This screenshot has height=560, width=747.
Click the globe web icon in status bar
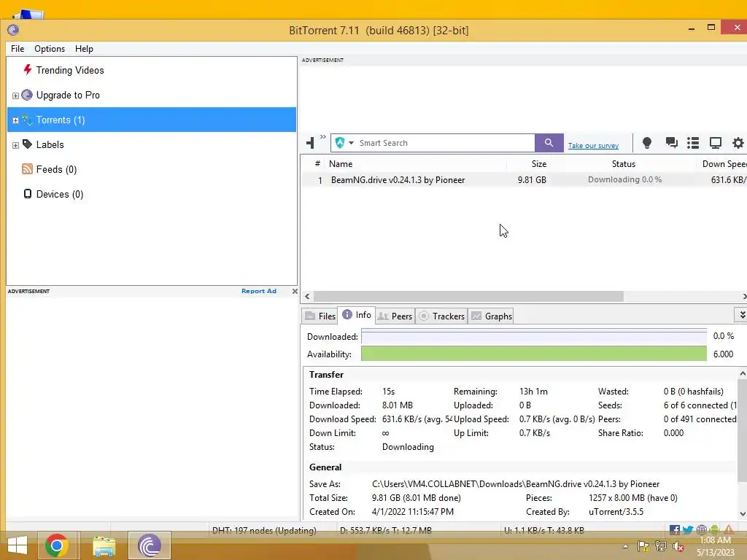(701, 530)
